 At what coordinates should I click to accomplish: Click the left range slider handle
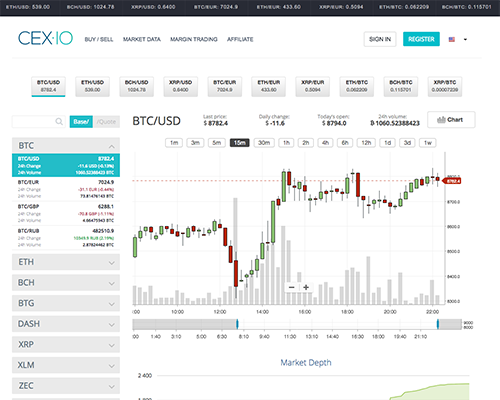click(x=237, y=324)
